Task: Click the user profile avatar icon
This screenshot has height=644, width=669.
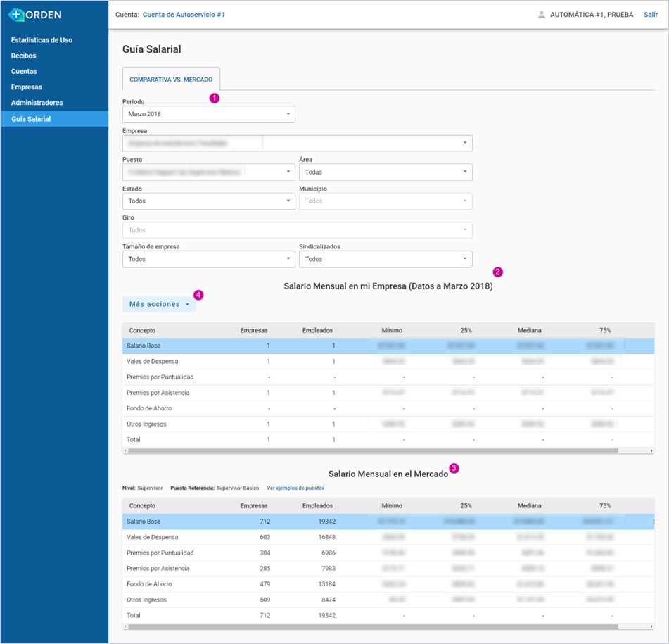Action: pos(541,15)
